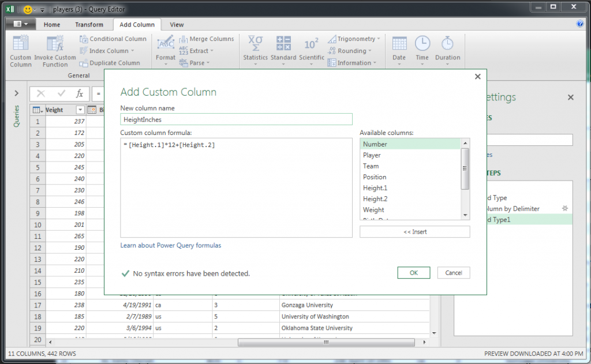
Task: Expand the Queries side pane
Action: coord(16,93)
